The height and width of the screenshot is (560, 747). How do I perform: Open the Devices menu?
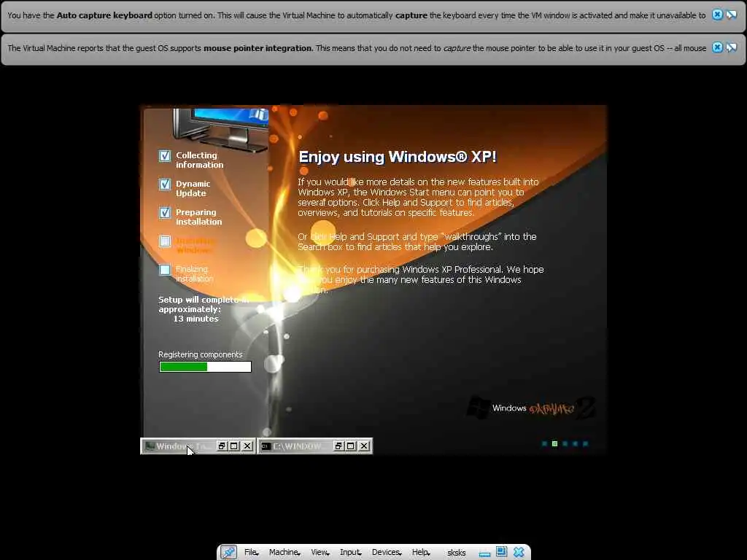387,553
